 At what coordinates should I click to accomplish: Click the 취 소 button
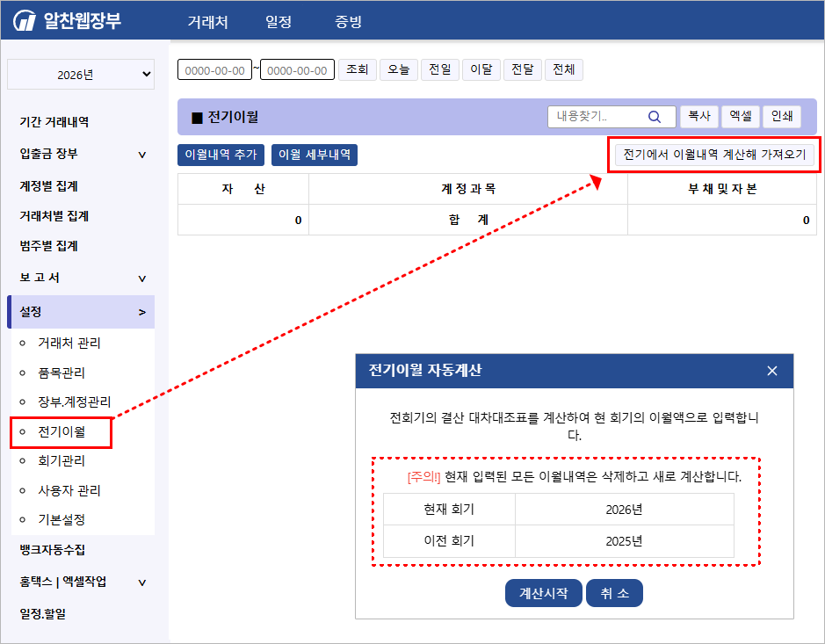point(614,593)
